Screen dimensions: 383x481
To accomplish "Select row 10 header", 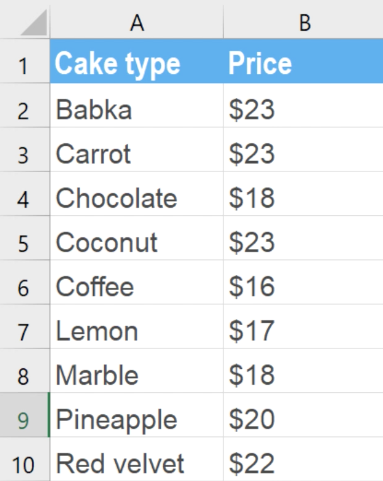I will tap(25, 459).
